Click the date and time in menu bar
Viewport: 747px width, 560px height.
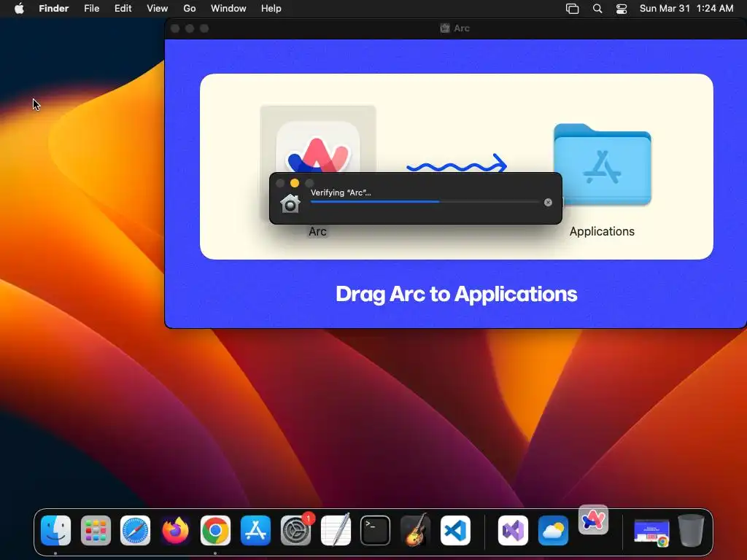click(x=686, y=9)
